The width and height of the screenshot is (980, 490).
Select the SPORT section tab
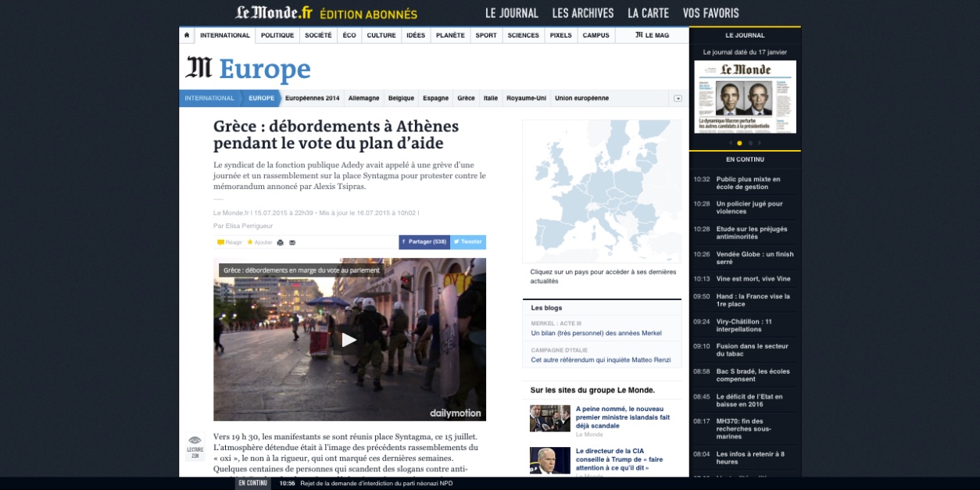(486, 35)
